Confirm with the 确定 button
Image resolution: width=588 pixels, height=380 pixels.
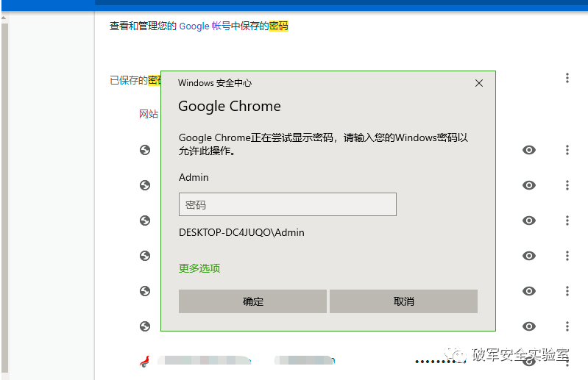(x=252, y=301)
